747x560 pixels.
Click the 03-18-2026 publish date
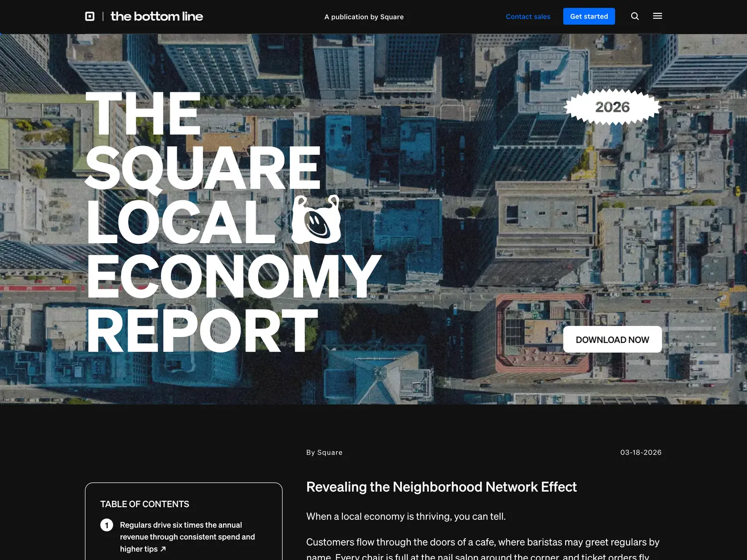pos(641,452)
